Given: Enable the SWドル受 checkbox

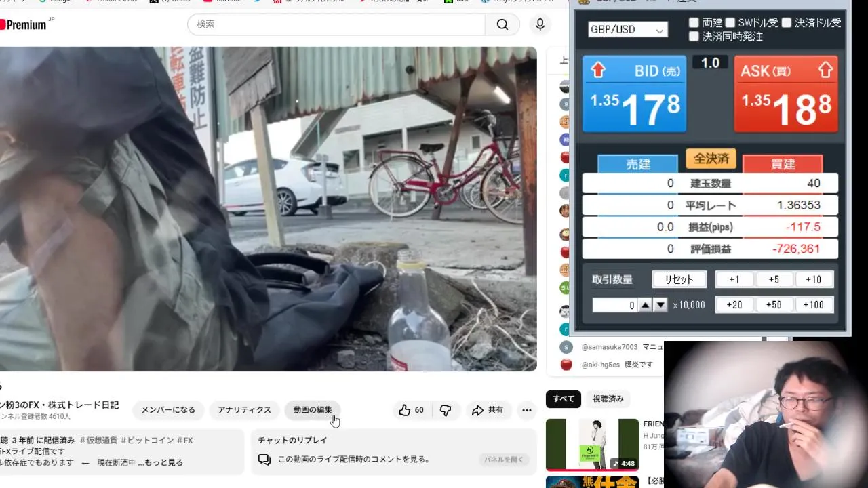Looking at the screenshot, I should pos(730,22).
